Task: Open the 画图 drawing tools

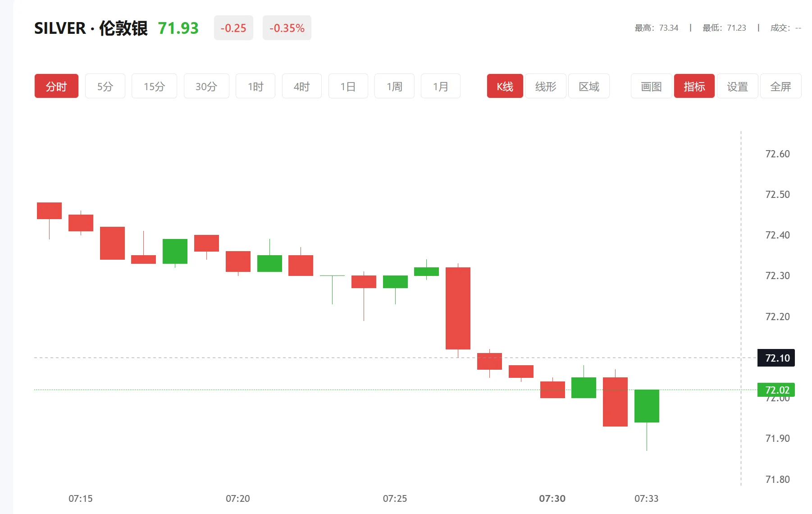Action: coord(651,86)
